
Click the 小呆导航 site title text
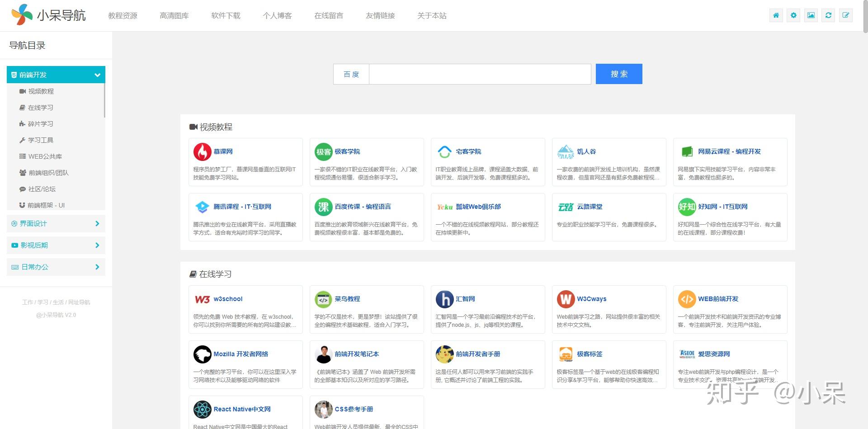click(x=61, y=15)
